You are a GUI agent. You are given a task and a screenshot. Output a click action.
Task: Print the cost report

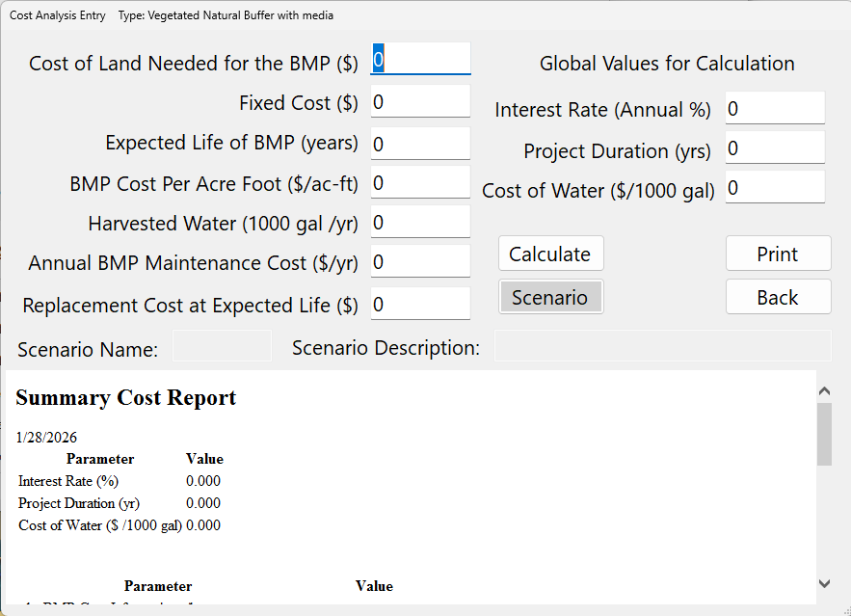click(x=778, y=254)
